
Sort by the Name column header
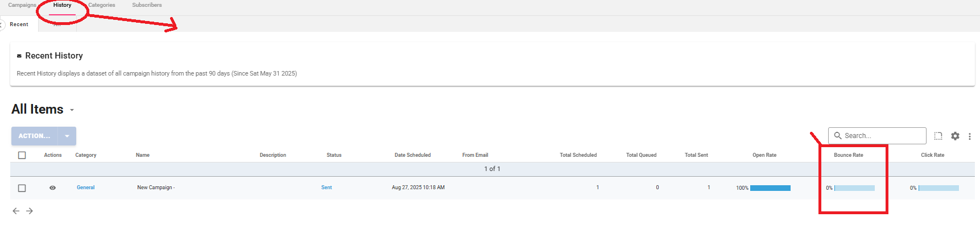click(x=143, y=155)
